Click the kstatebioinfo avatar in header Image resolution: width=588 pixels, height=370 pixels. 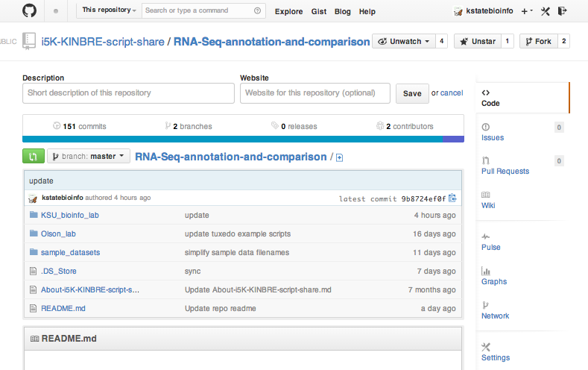pos(458,11)
